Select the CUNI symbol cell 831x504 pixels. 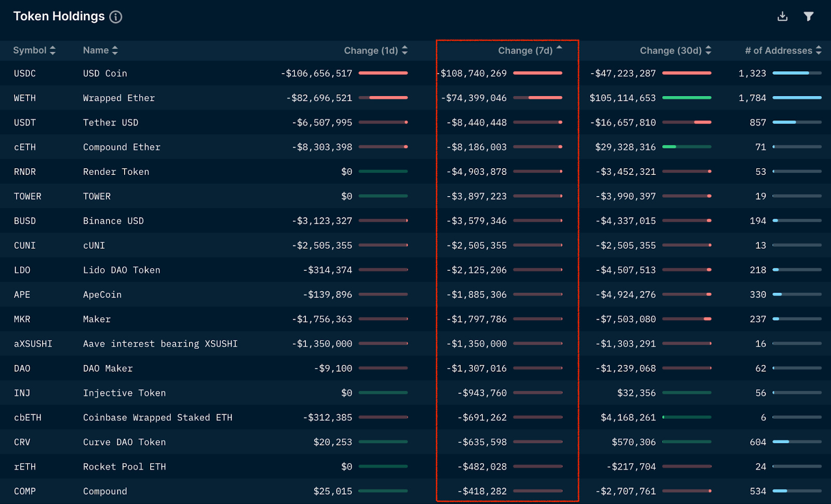[25, 246]
